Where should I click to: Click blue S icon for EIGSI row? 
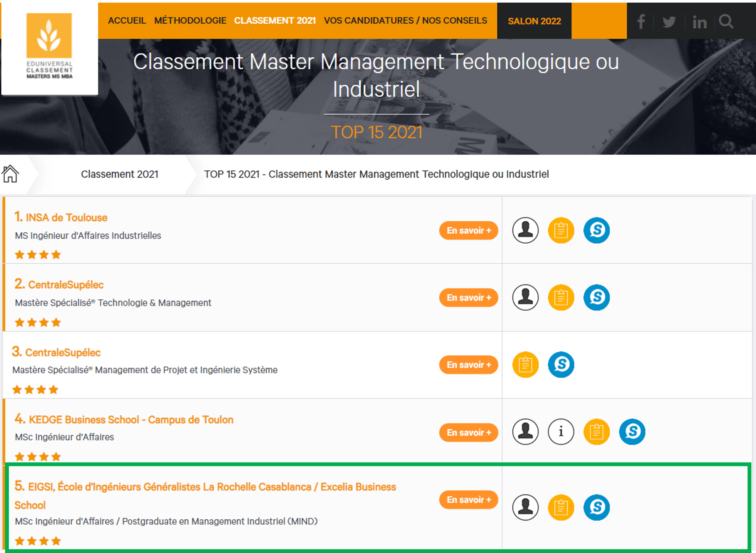pos(597,507)
